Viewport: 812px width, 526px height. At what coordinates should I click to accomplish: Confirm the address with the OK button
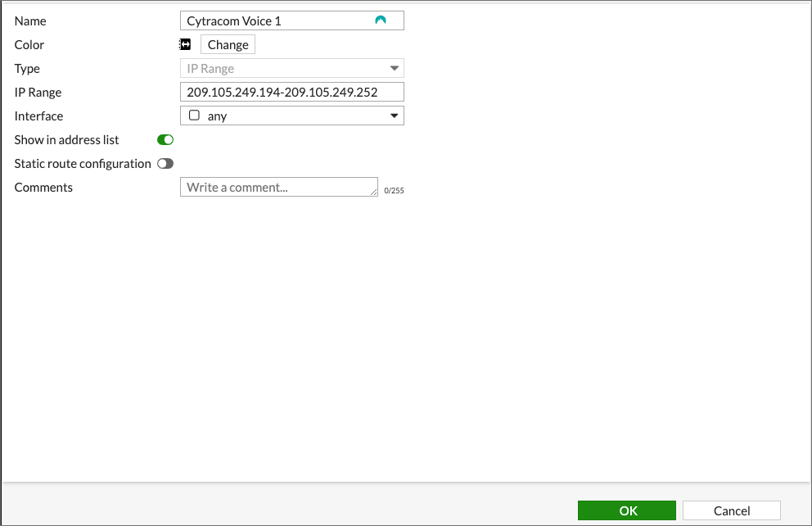[627, 510]
